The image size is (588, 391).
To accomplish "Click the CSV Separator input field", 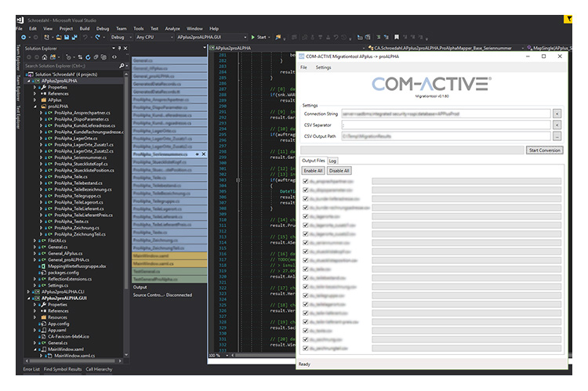I will click(x=446, y=125).
